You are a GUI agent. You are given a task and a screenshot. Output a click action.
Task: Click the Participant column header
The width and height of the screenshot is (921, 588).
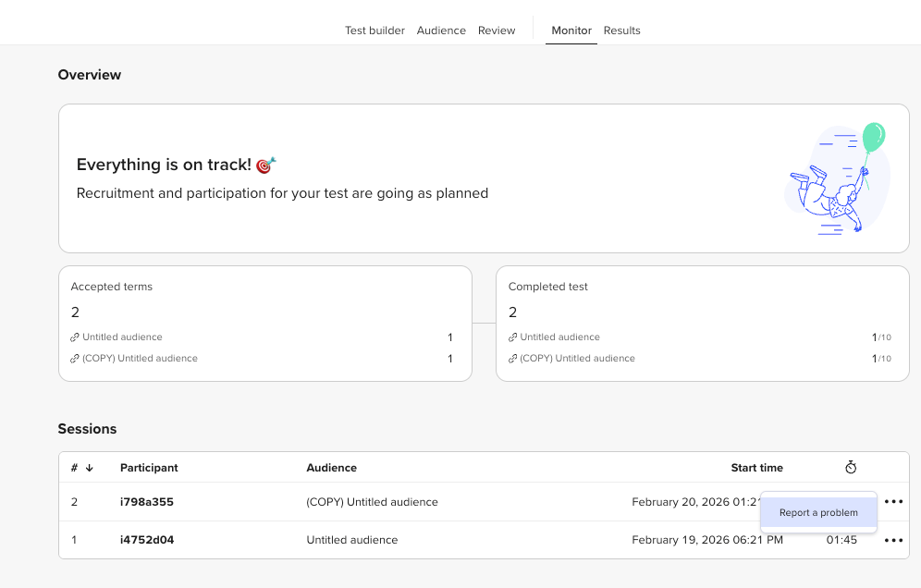tap(149, 468)
